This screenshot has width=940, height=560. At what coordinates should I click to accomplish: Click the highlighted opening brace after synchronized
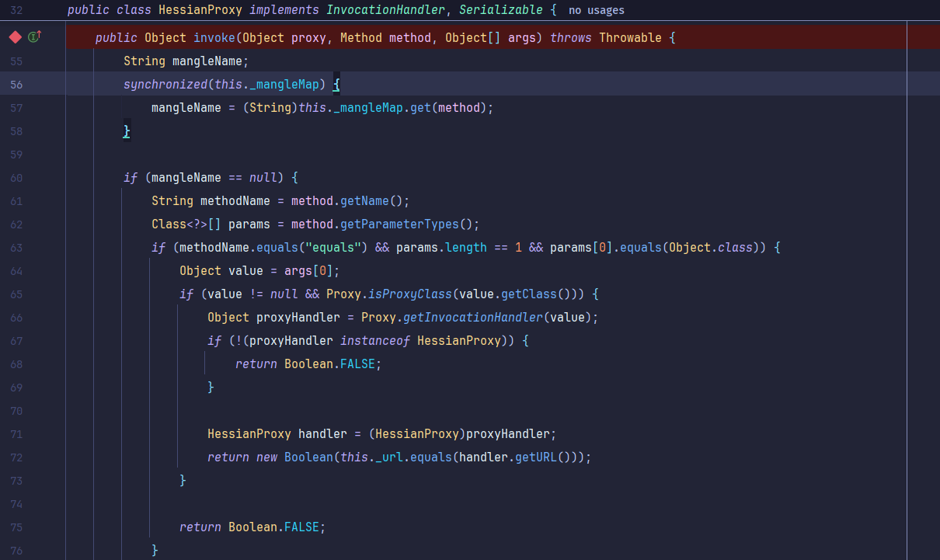pyautogui.click(x=336, y=85)
